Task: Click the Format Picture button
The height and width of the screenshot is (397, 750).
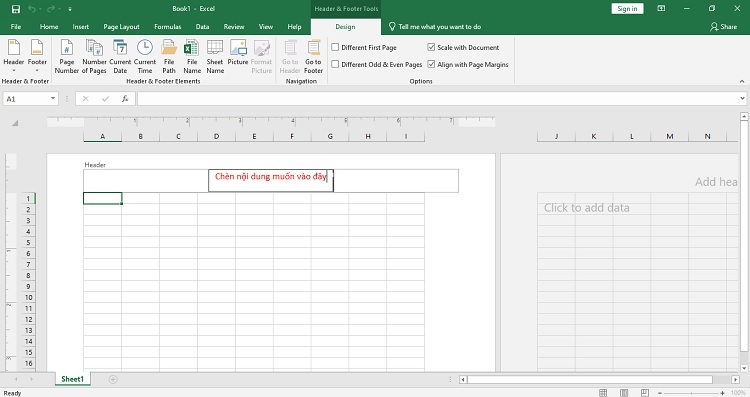Action: [261, 56]
